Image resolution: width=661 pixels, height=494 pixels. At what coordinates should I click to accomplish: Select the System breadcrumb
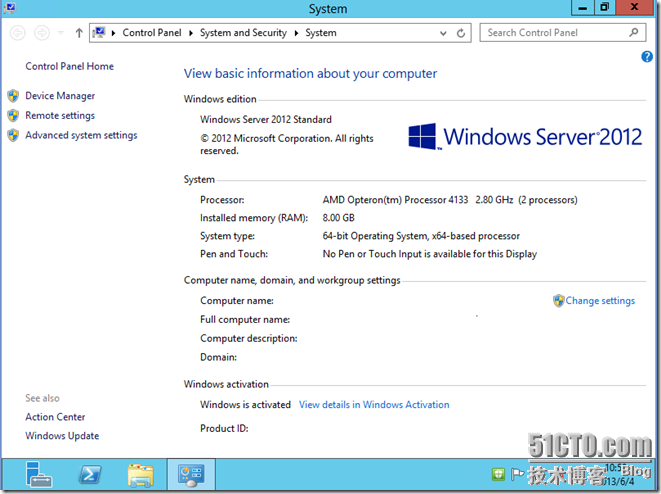click(321, 33)
